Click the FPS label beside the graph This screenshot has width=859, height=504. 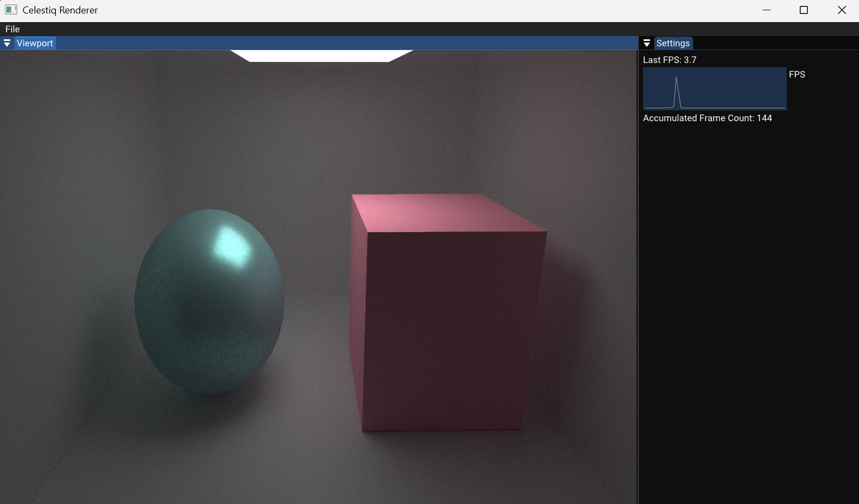pos(797,74)
